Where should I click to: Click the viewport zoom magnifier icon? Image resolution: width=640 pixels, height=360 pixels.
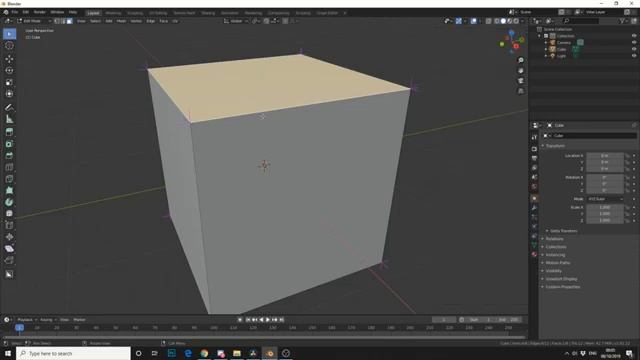(521, 60)
